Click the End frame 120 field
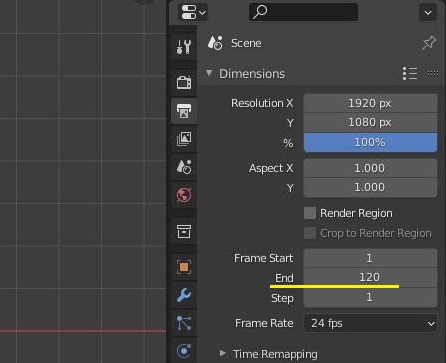This screenshot has height=363, width=446. click(x=370, y=277)
